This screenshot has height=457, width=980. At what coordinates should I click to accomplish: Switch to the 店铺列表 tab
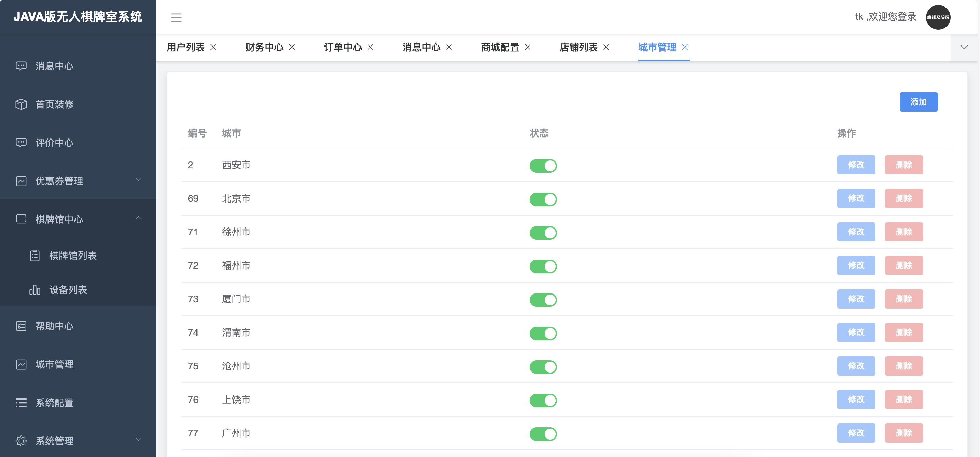[x=579, y=47]
